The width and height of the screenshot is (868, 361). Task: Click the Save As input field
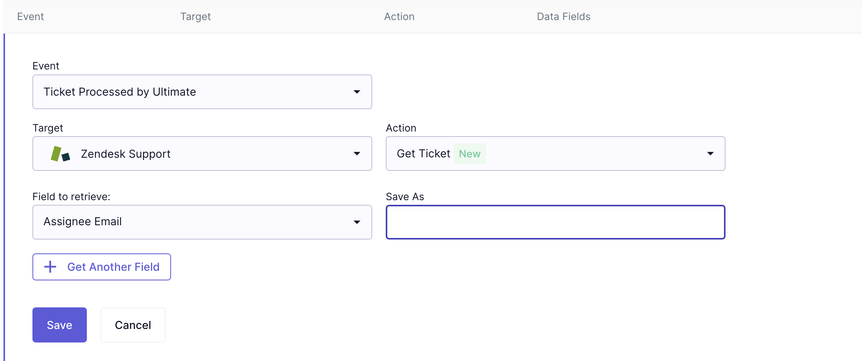coord(555,222)
